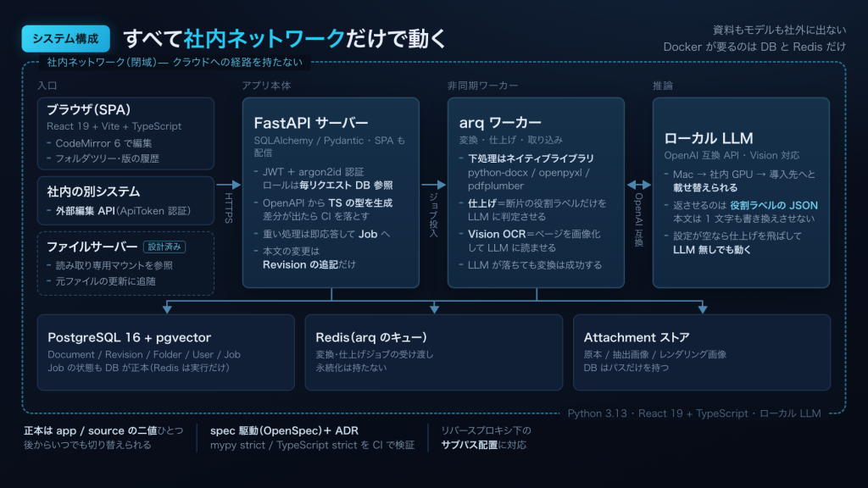Select the PostgreSQL 16 + pgvector heading
The image size is (868, 488).
pyautogui.click(x=129, y=337)
